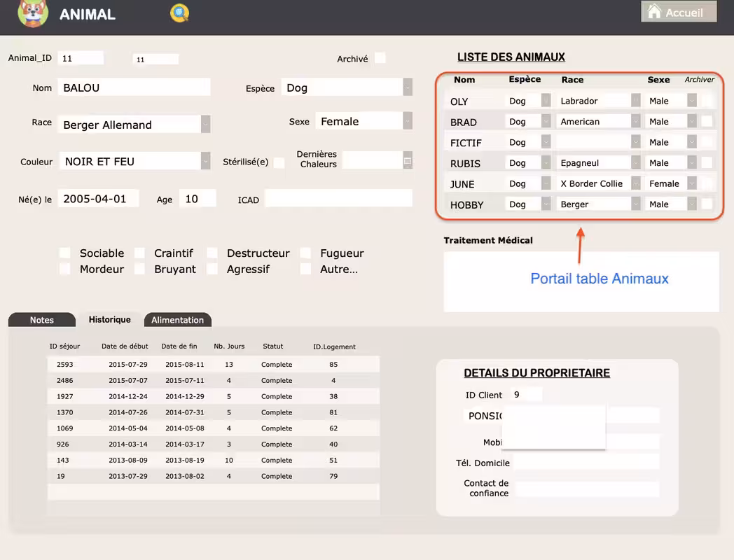
Task: Open the Race dropdown Berger Allemand
Action: [x=205, y=124]
